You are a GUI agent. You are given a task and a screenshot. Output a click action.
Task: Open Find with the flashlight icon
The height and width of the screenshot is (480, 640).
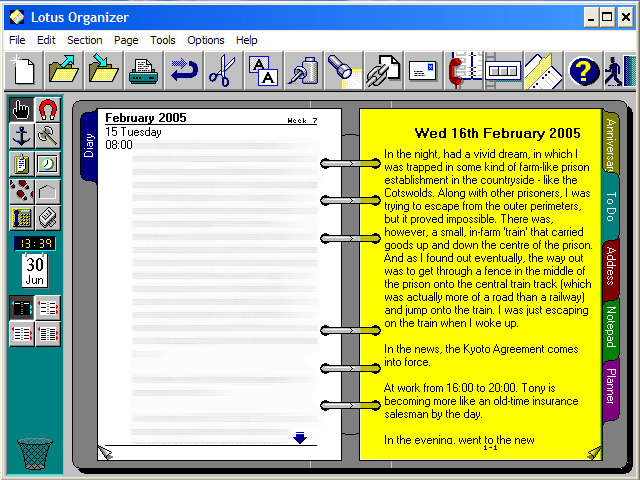(344, 71)
